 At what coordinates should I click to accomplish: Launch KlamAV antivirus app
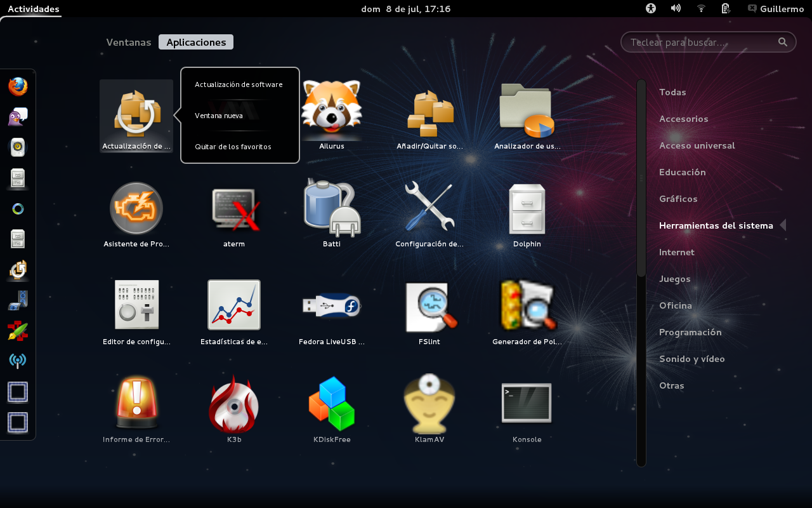[x=429, y=409]
